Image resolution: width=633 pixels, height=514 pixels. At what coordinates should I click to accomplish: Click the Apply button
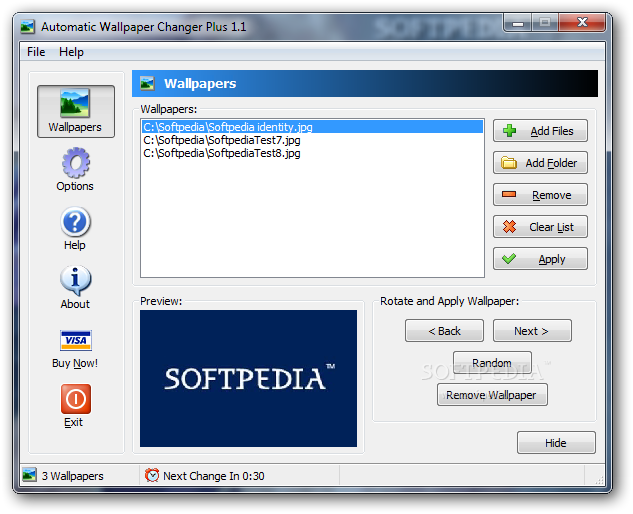[x=540, y=259]
